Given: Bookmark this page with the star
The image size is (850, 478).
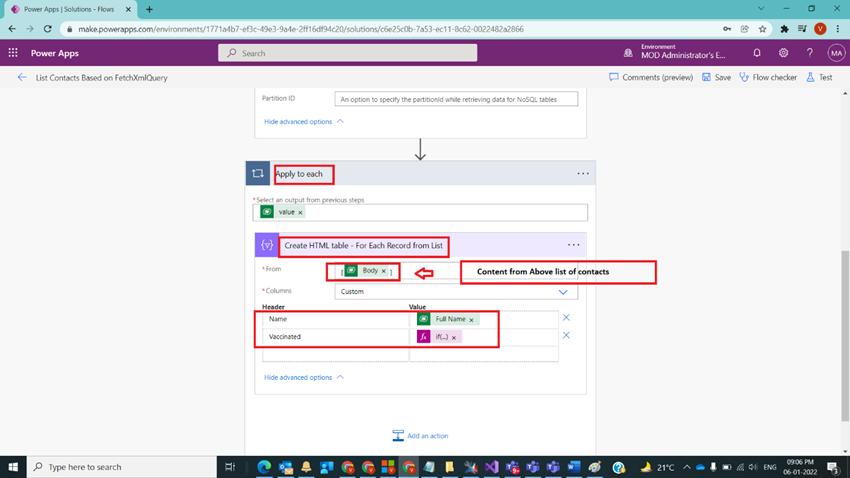Looking at the screenshot, I should [x=762, y=29].
